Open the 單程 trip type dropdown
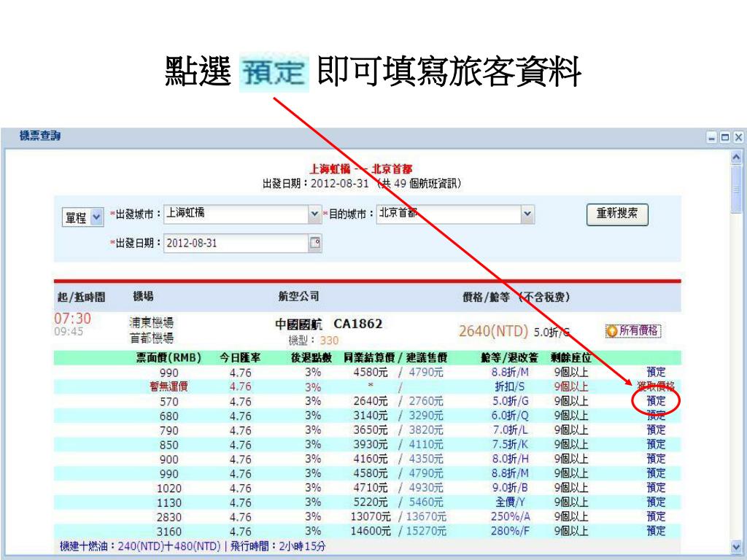 (82, 217)
